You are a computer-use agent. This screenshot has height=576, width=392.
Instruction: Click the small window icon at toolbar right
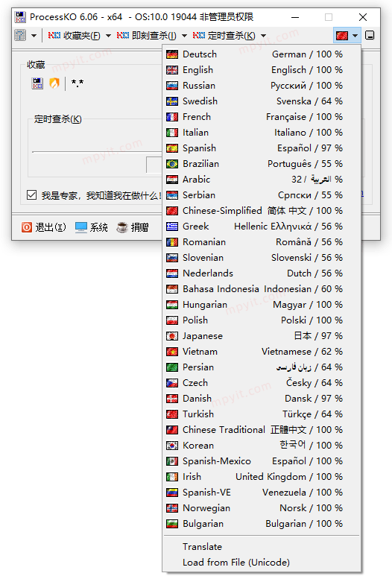pos(370,36)
